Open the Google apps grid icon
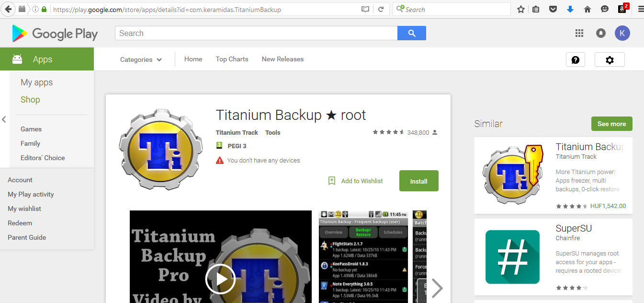This screenshot has height=303, width=644. point(579,33)
